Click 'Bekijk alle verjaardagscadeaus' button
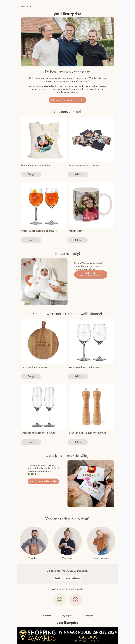Image resolution: width=135 pixels, height=644 pixels. (x=91, y=275)
